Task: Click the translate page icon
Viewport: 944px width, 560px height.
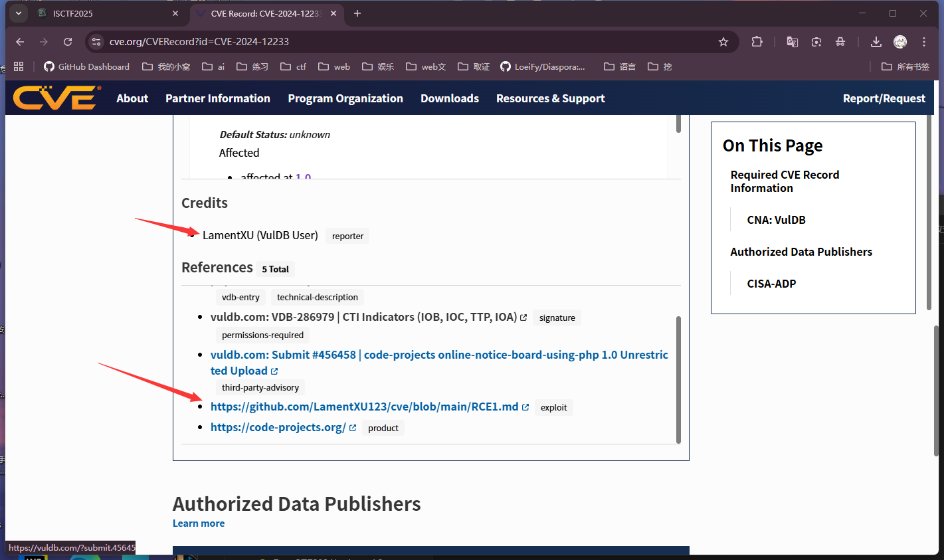Action: (792, 42)
